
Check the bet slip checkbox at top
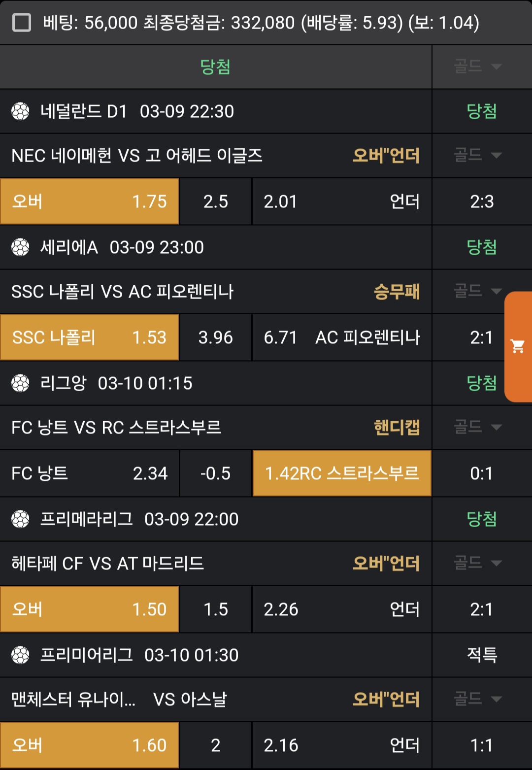[22, 23]
